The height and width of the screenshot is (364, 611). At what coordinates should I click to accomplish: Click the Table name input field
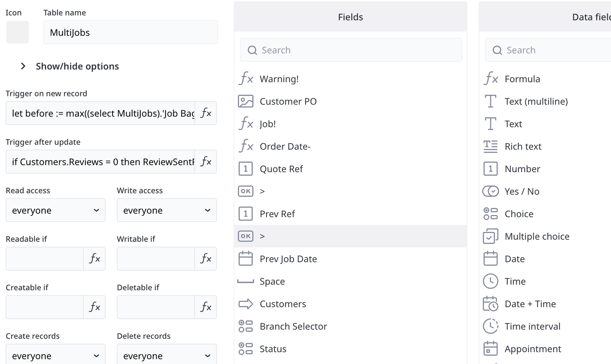tap(130, 33)
